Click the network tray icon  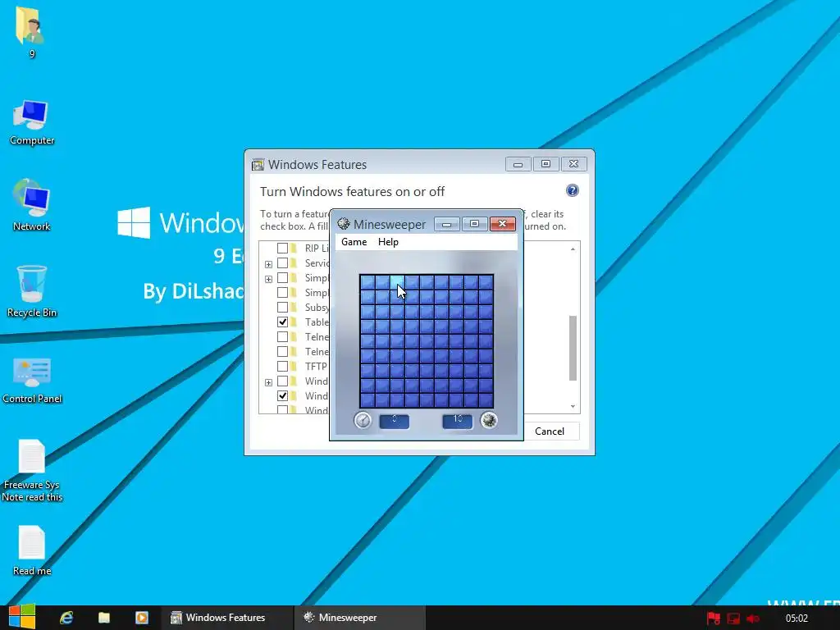click(x=733, y=619)
